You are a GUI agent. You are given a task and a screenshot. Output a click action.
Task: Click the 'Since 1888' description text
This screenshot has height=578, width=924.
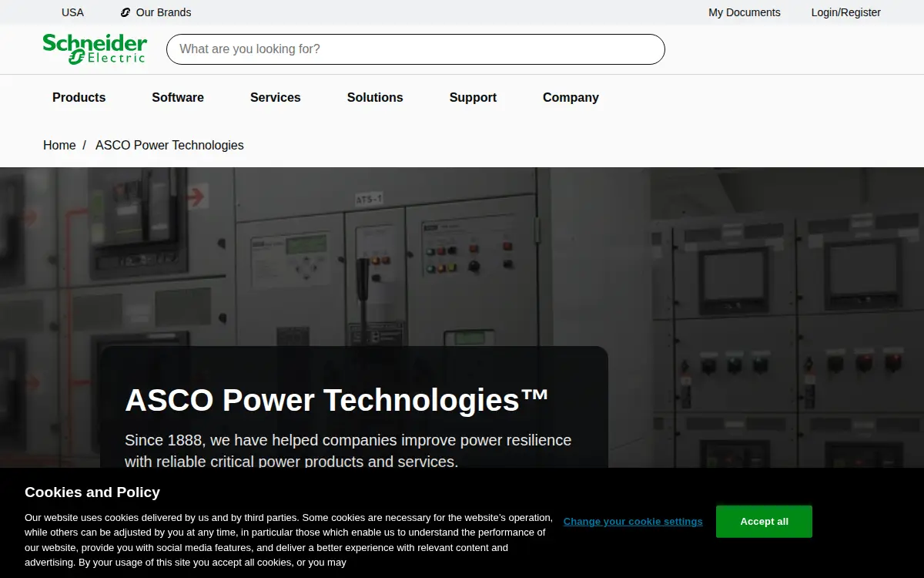tap(348, 451)
